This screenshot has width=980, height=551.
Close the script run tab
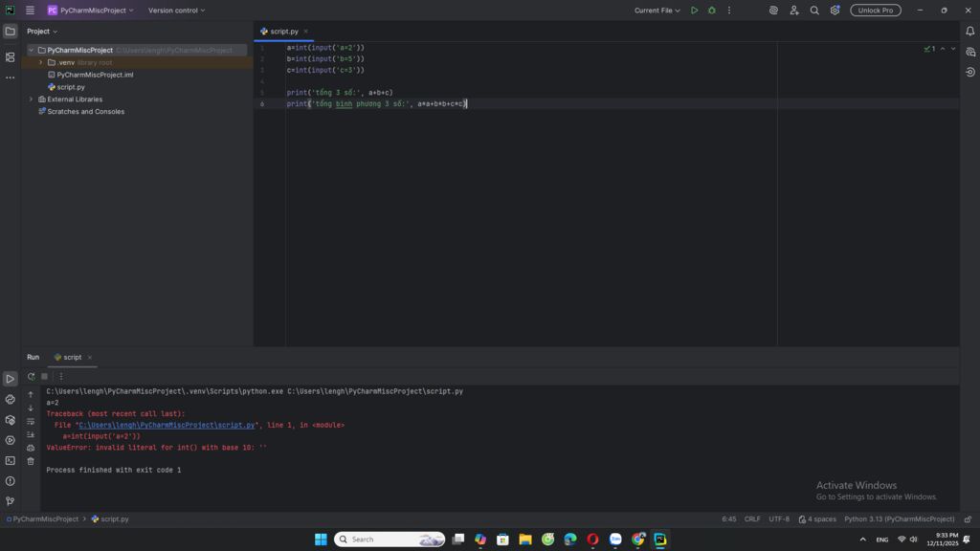click(x=89, y=358)
